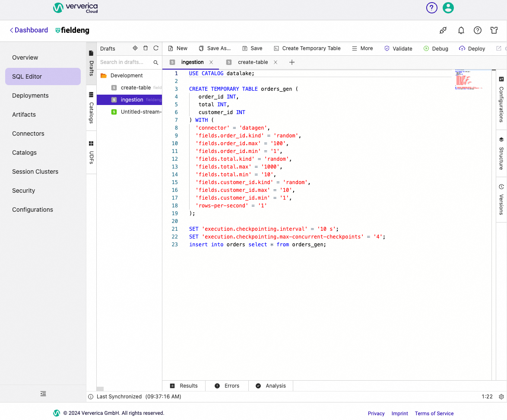This screenshot has height=420, width=507.
Task: Validate the SQL script
Action: [x=398, y=48]
